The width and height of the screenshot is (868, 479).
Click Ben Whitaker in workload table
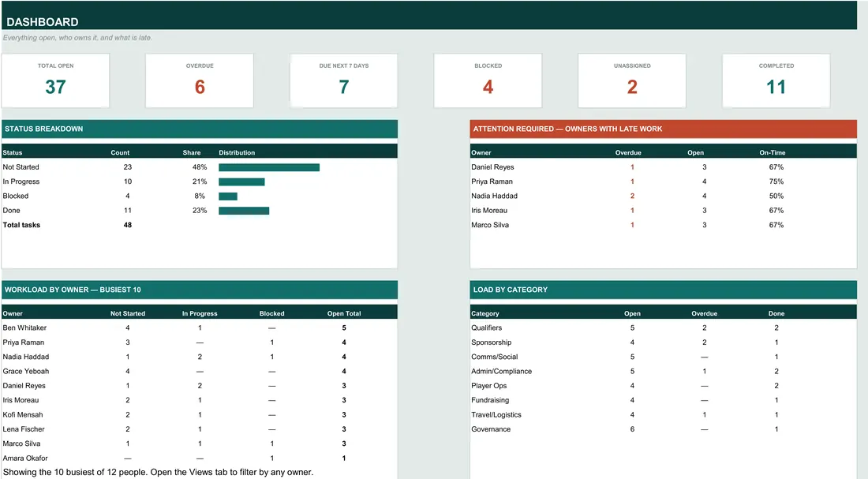[24, 327]
